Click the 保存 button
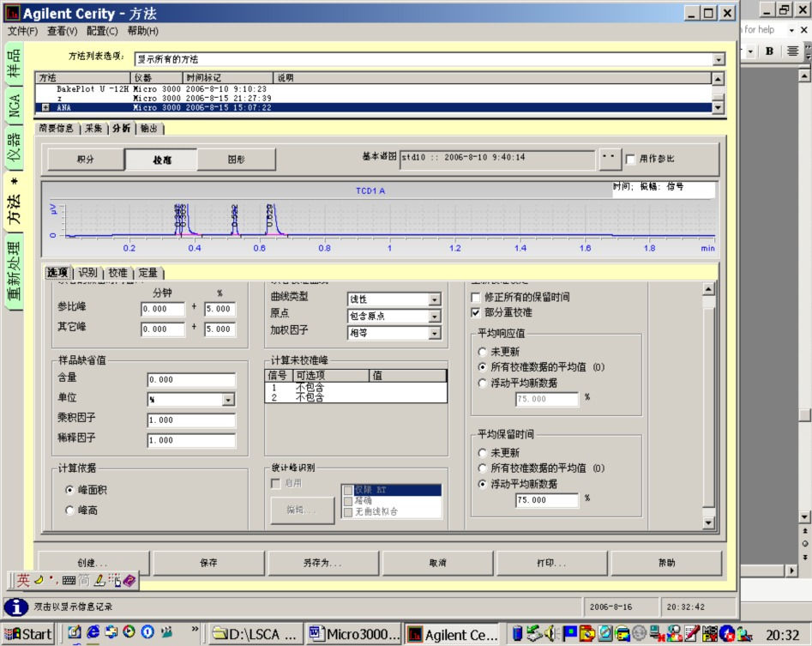Image resolution: width=812 pixels, height=646 pixels. coord(208,563)
